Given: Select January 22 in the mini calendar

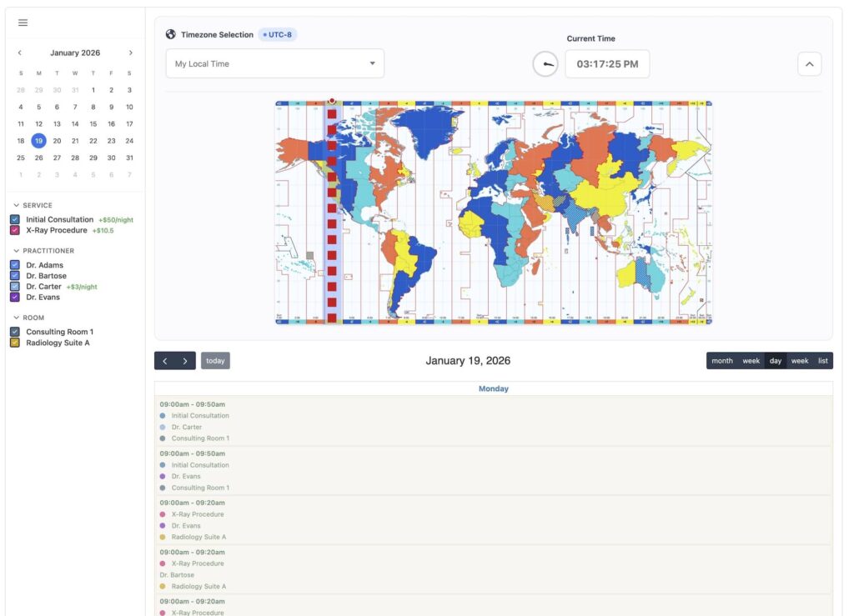Looking at the screenshot, I should (x=93, y=141).
